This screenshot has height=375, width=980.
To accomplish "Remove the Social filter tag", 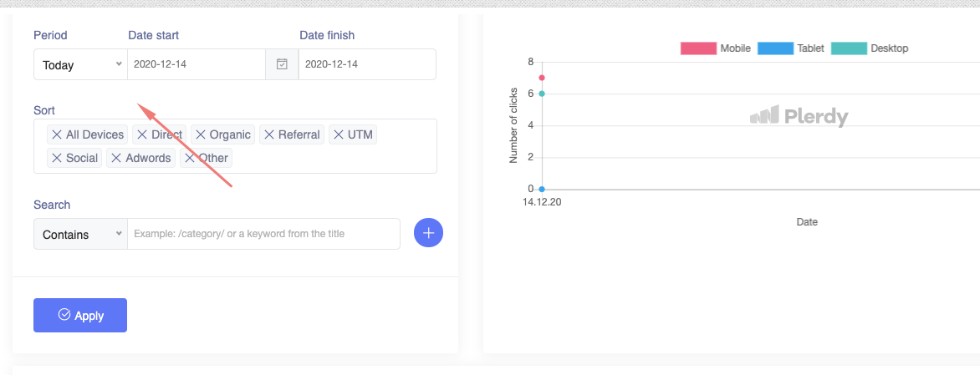I will 57,158.
